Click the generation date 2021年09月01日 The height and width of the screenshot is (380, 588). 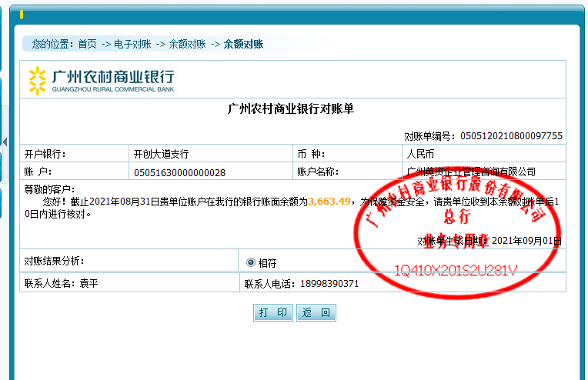(x=526, y=241)
